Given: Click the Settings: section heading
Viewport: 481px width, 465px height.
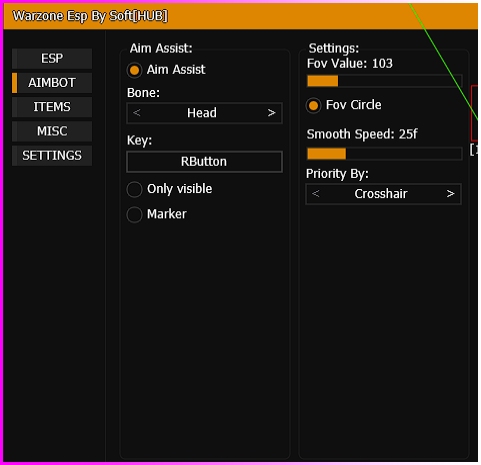Looking at the screenshot, I should pyautogui.click(x=334, y=48).
